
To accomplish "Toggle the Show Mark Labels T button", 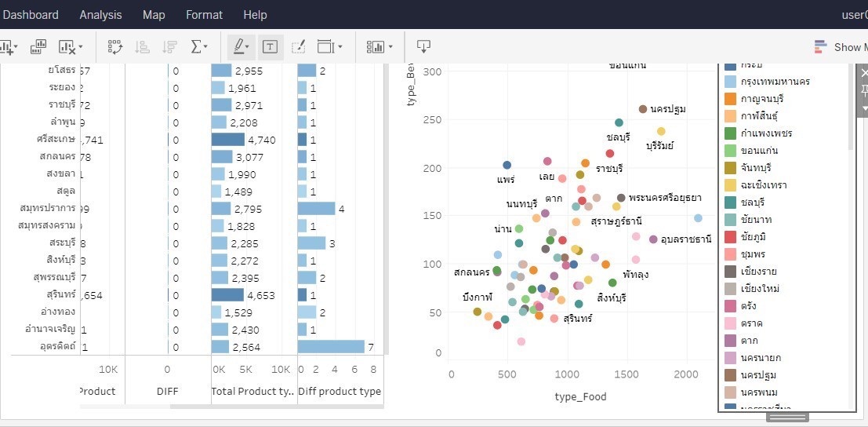I will (270, 47).
